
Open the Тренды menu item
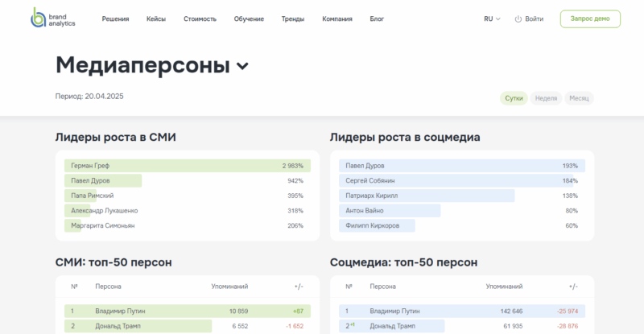[293, 19]
